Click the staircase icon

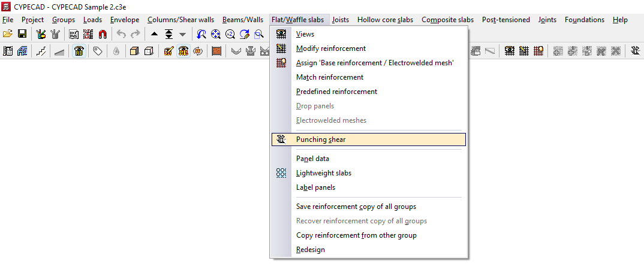point(41,51)
